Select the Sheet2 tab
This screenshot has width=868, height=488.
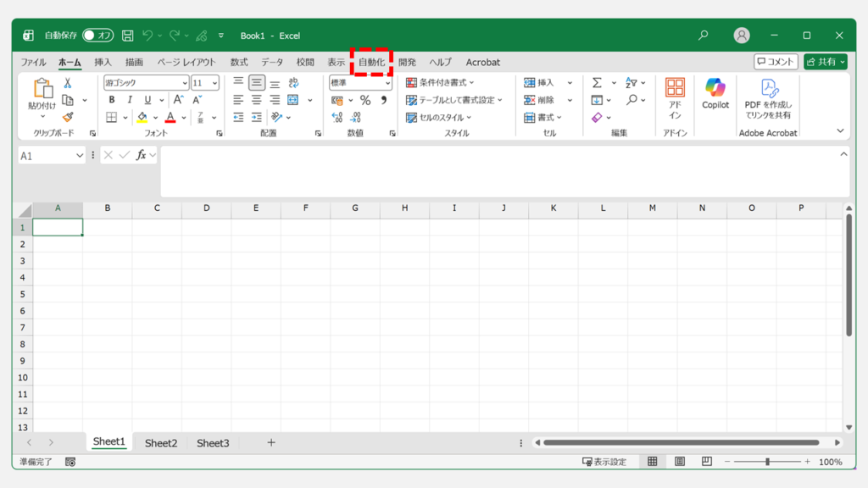click(x=161, y=442)
